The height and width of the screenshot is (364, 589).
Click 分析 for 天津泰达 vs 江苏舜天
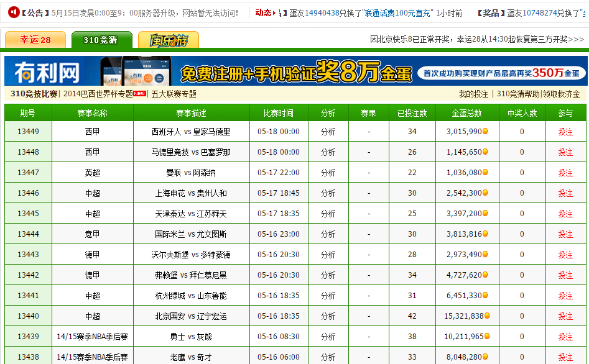point(328,214)
